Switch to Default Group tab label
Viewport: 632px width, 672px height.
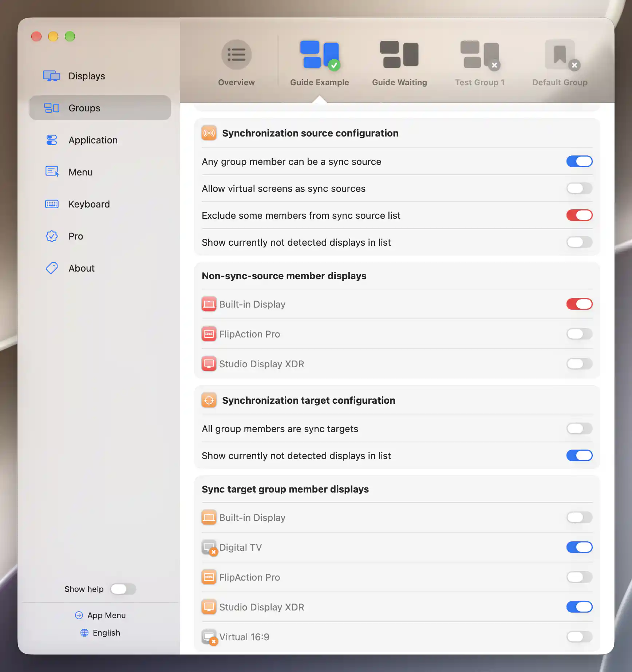pos(560,83)
